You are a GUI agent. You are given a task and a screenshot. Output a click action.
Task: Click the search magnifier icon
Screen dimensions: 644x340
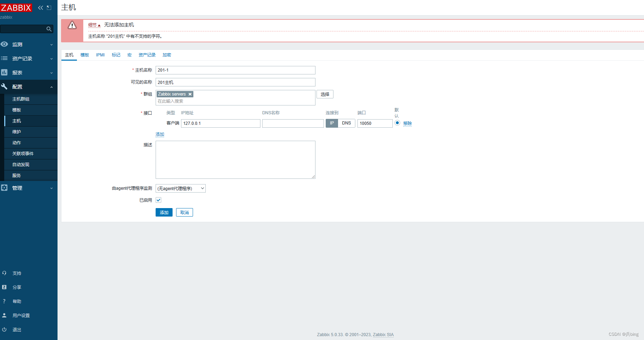pyautogui.click(x=49, y=29)
